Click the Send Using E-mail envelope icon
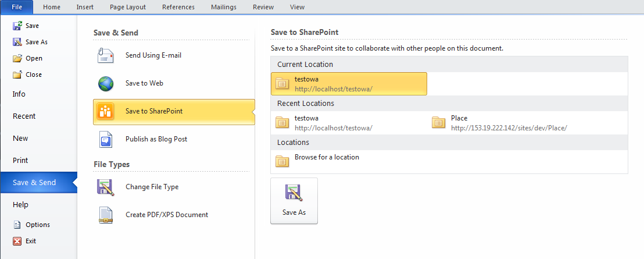644x259 pixels. [x=106, y=55]
